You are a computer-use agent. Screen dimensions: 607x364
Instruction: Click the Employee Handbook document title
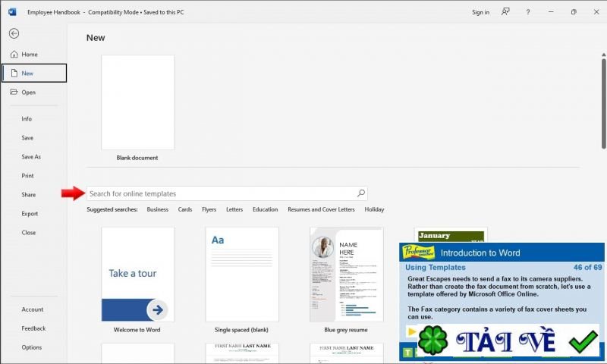[54, 12]
